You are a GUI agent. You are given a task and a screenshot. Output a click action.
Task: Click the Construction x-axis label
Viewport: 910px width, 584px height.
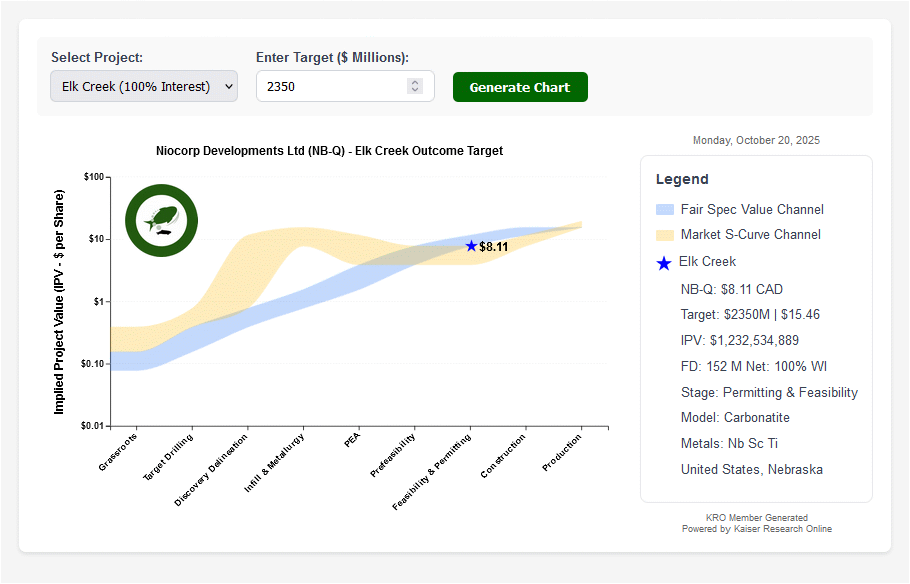tap(503, 456)
